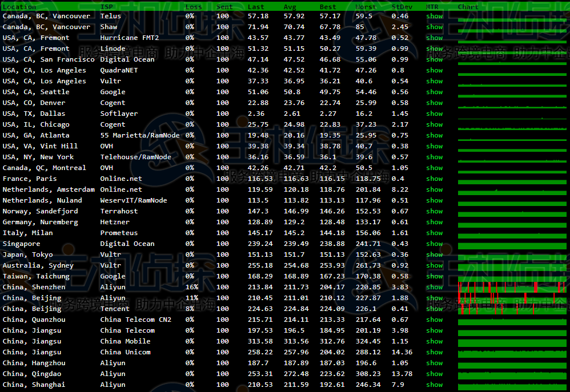This screenshot has height=392, width=570.
Task: Open show link for Quanzhou China Telecom CN2
Action: pos(435,320)
